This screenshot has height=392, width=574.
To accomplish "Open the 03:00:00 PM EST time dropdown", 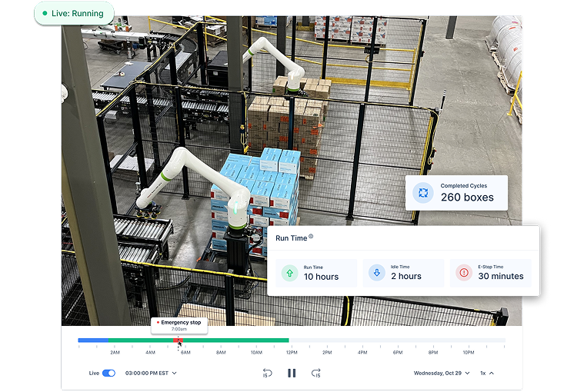I will (151, 374).
